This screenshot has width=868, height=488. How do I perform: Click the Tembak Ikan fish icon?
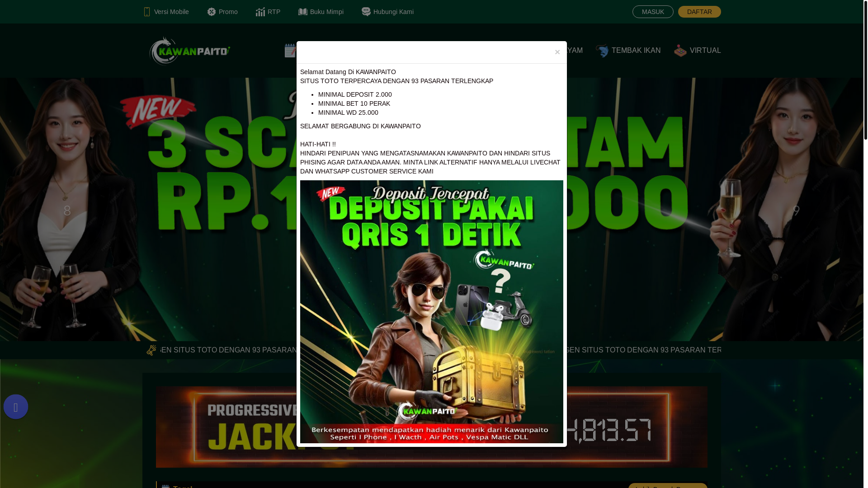click(602, 51)
